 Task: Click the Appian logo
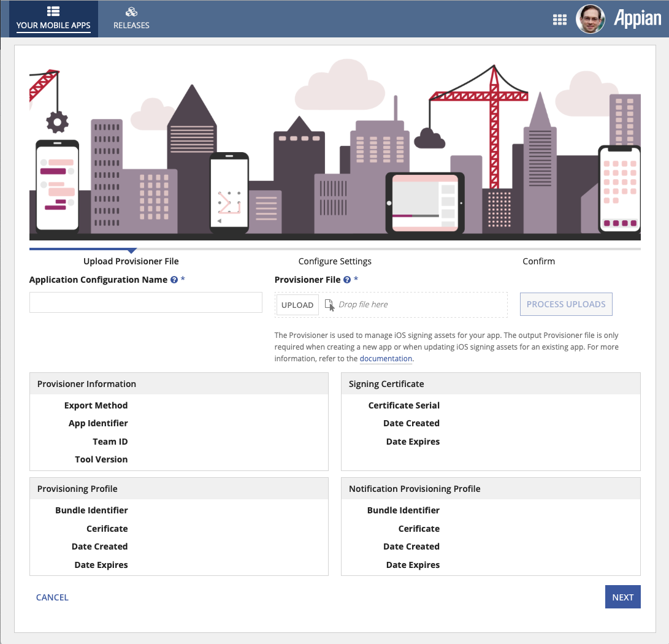click(638, 19)
